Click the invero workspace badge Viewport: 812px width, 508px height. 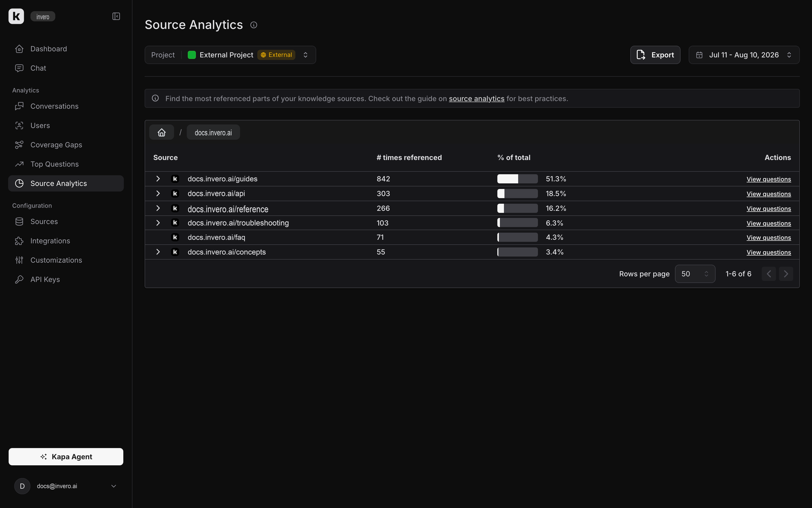(43, 17)
